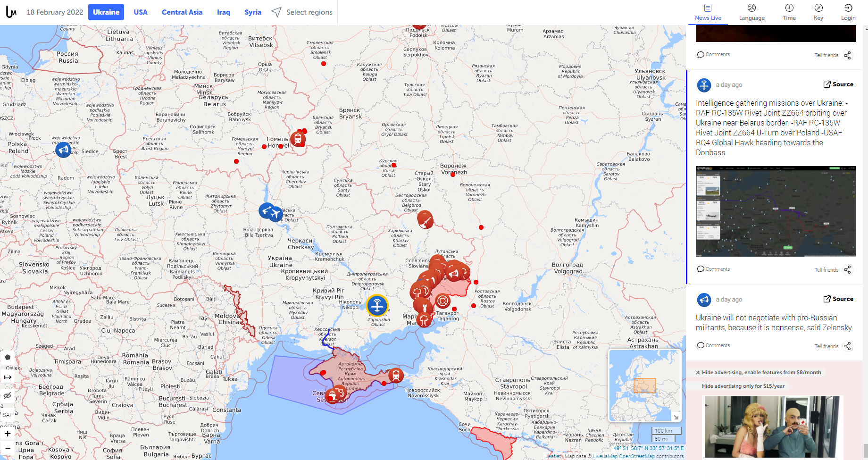Open Comments on the topmost news post
This screenshot has width=868, height=460.
(x=713, y=54)
